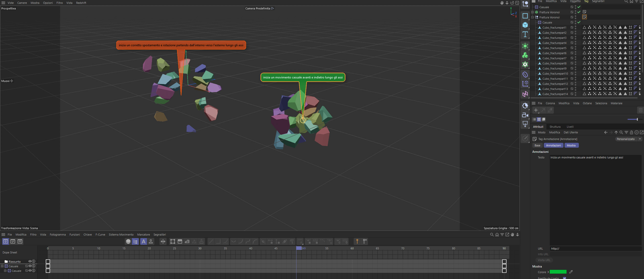Click the Camera object icon
This screenshot has width=644, height=279.
coord(525,115)
